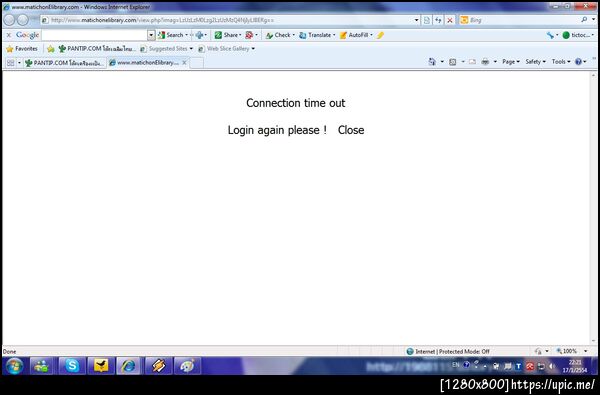Click the EN language indicator in tray
Image resolution: width=600 pixels, height=395 pixels.
click(455, 365)
